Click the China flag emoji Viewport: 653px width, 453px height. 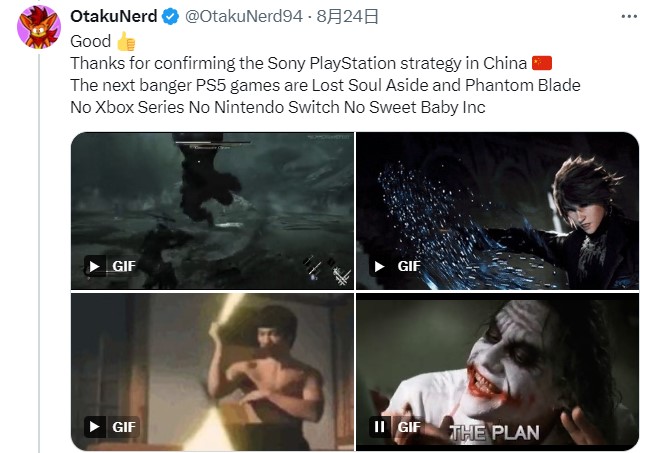pyautogui.click(x=542, y=63)
